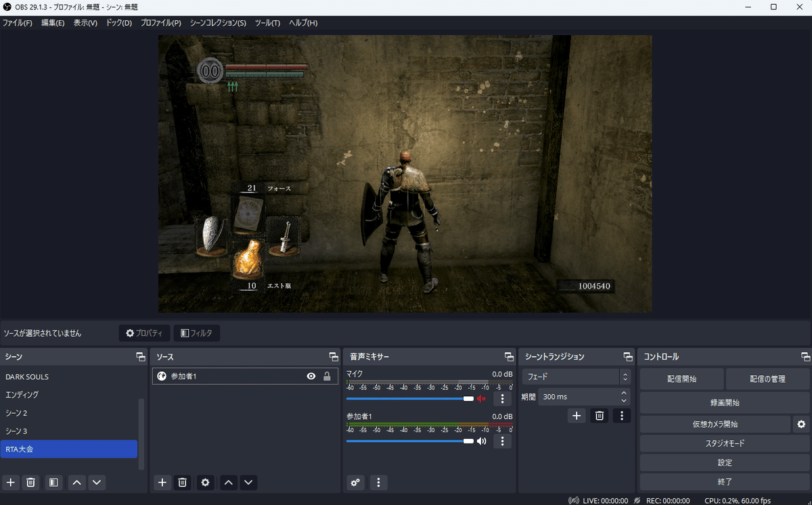
Task: Click the 期間 duration stepper arrows
Action: point(623,397)
